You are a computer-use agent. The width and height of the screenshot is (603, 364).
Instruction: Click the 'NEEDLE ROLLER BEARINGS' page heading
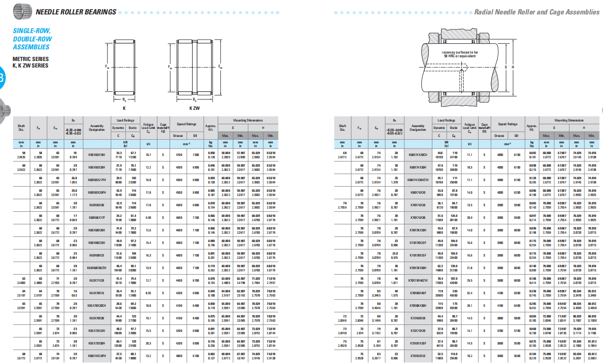[76, 12]
